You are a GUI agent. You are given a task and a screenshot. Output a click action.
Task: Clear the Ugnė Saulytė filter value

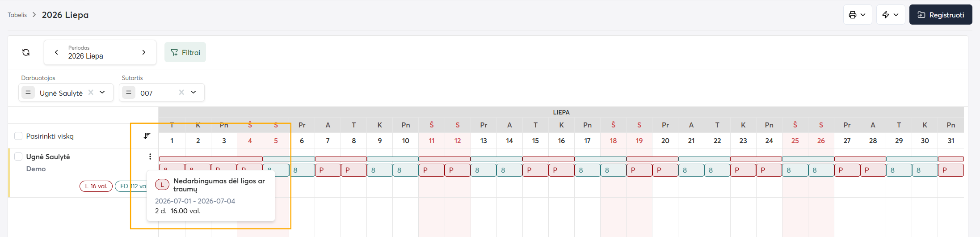coord(91,92)
